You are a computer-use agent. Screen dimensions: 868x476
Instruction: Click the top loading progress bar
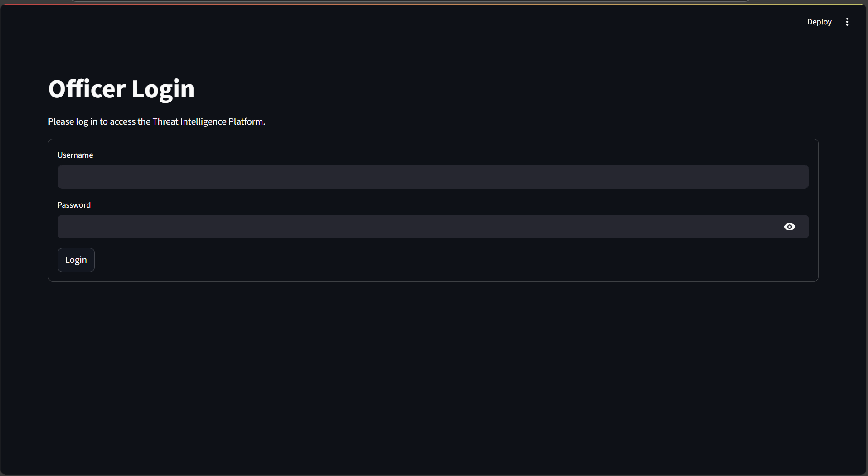click(x=434, y=5)
